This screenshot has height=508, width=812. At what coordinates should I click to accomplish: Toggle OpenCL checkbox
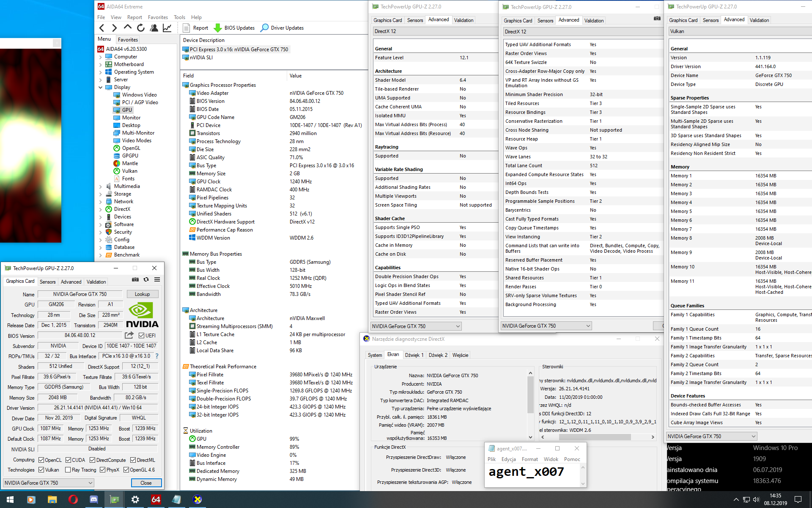tap(41, 460)
